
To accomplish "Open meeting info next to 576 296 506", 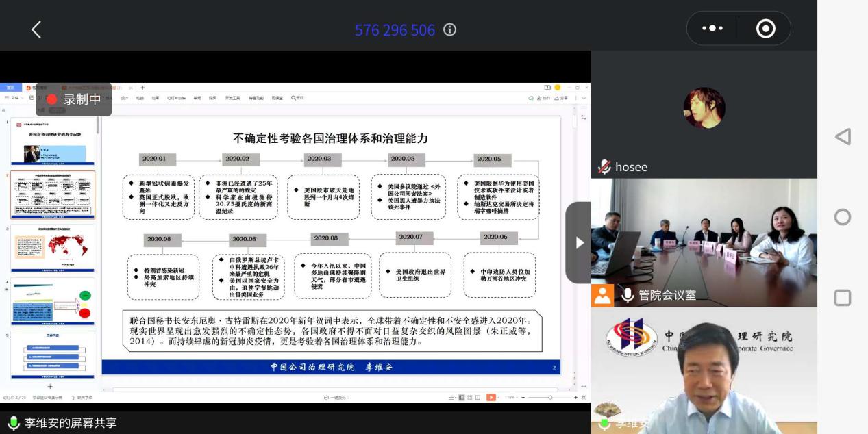I will [450, 29].
